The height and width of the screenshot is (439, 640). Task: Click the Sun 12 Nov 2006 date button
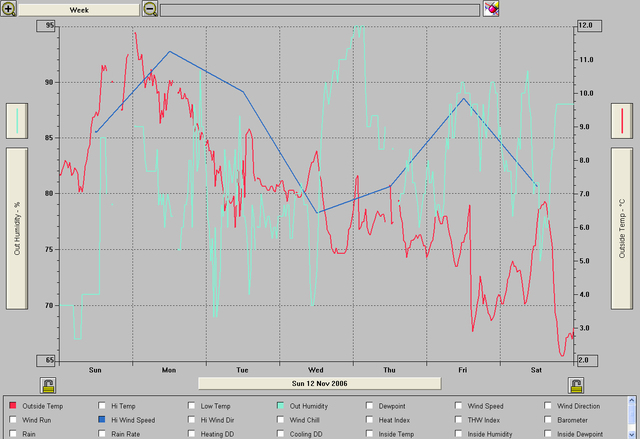click(x=319, y=383)
